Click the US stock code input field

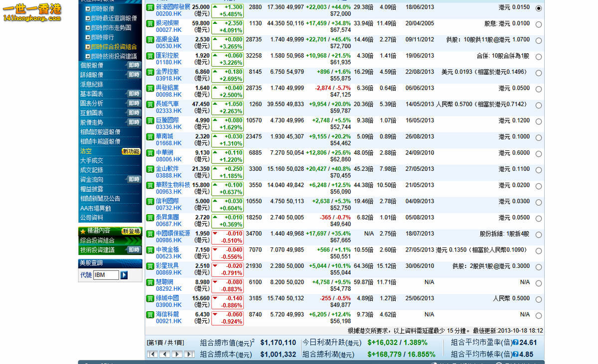click(106, 275)
